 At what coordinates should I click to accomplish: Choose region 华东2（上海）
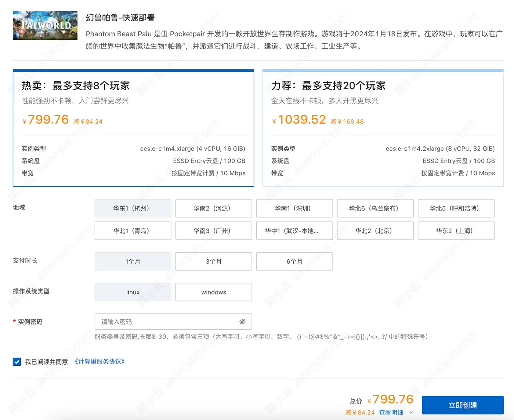pos(456,231)
